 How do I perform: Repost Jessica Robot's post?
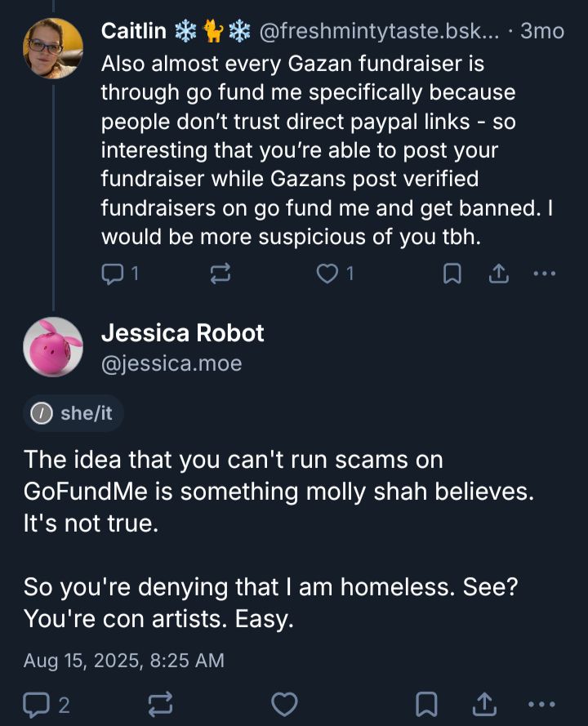[x=161, y=703]
